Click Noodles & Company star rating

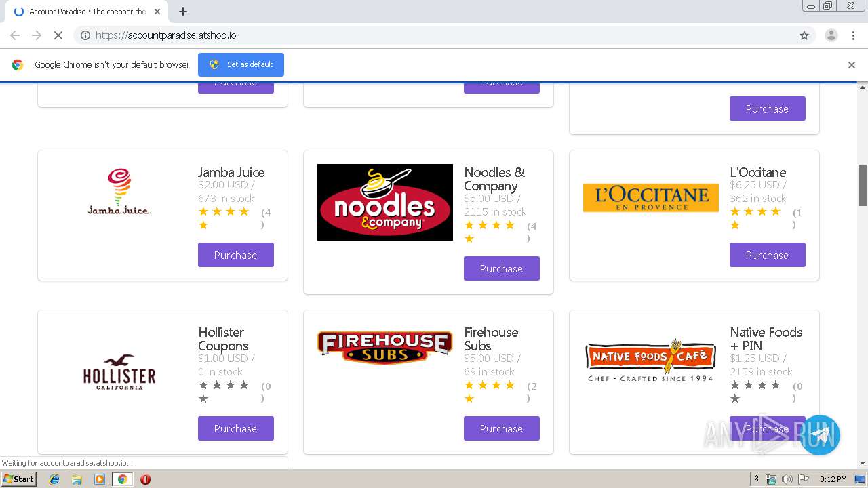click(x=490, y=232)
